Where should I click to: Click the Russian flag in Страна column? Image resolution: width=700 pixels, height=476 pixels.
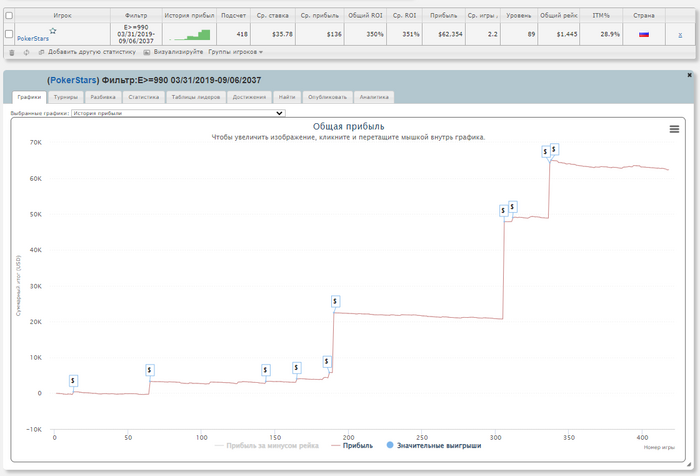click(644, 34)
